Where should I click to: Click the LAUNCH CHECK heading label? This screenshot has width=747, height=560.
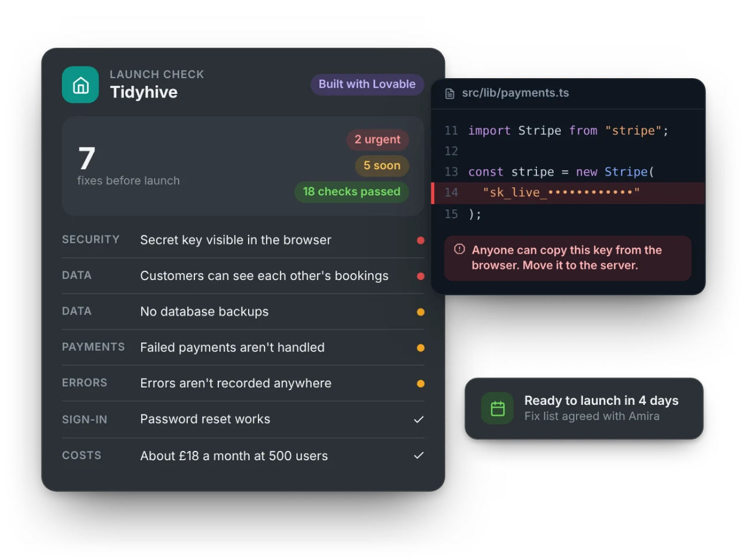pyautogui.click(x=157, y=75)
